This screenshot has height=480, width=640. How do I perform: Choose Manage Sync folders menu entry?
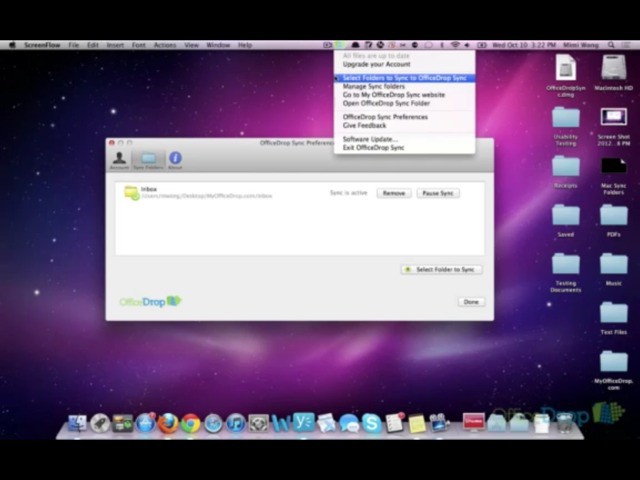(x=373, y=87)
